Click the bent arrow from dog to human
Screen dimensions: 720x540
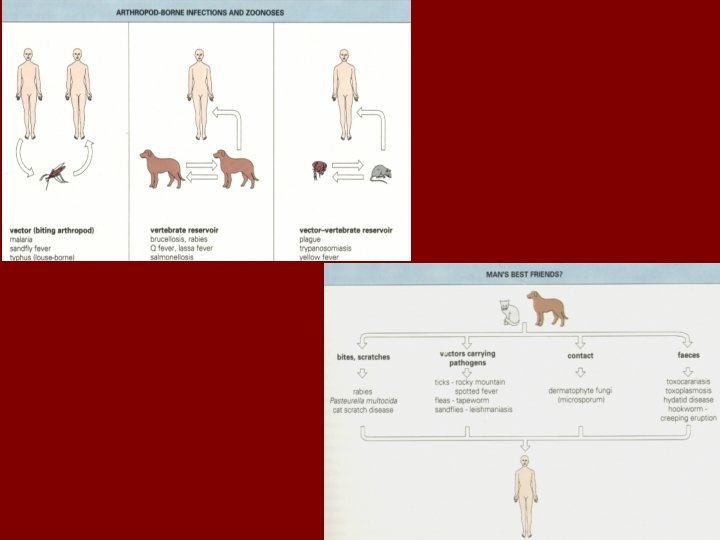tap(227, 128)
